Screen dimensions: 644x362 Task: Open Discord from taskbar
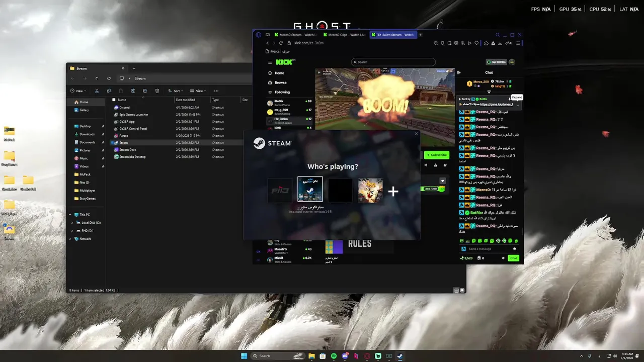(x=345, y=356)
